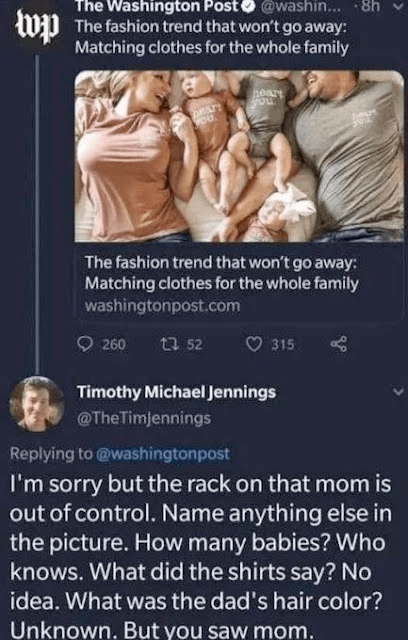Click the @washingtonpost mention link
The image size is (408, 640).
click(x=162, y=454)
